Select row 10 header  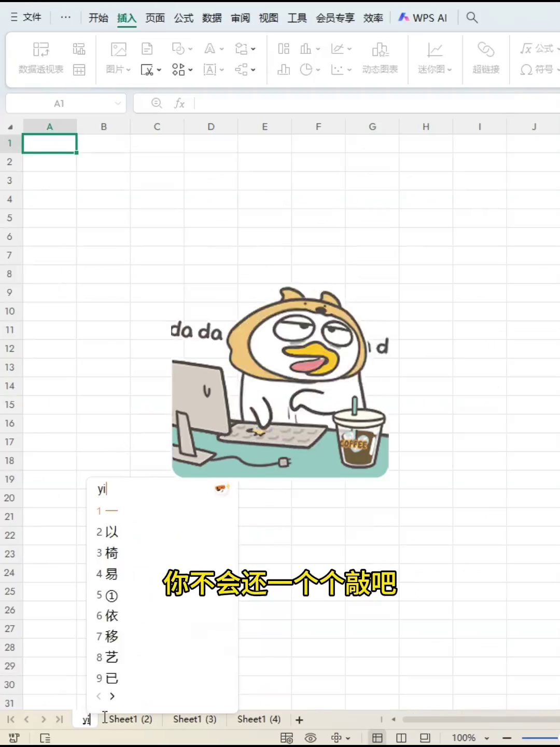point(10,311)
